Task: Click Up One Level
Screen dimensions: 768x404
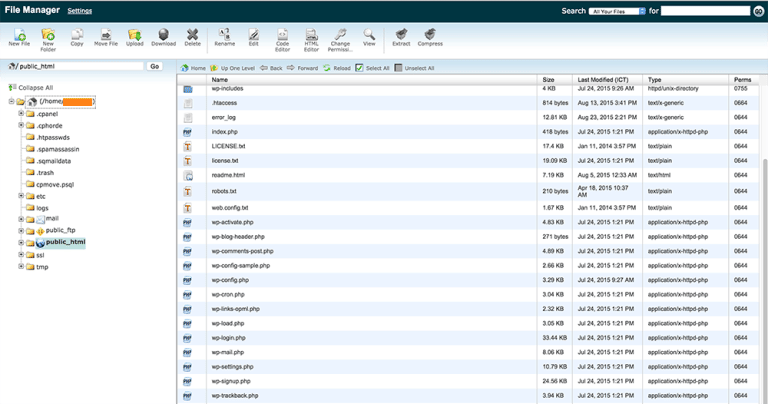Action: click(x=232, y=68)
